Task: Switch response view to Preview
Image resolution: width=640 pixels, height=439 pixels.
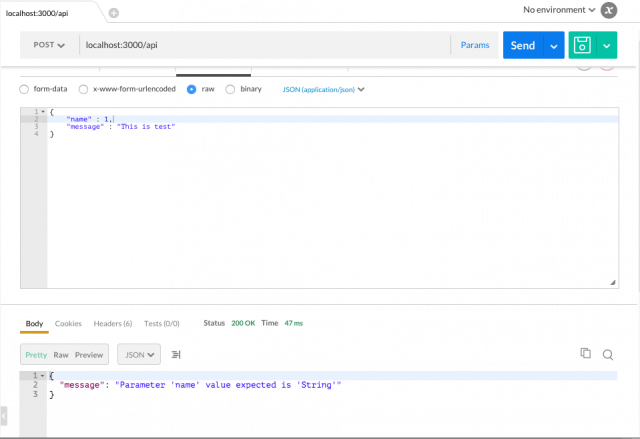Action: pyautogui.click(x=89, y=355)
